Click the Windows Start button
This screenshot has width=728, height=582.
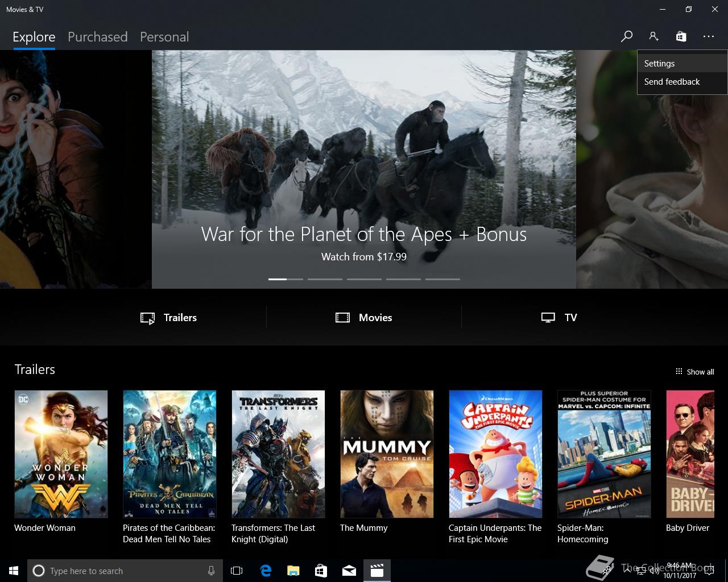(14, 571)
